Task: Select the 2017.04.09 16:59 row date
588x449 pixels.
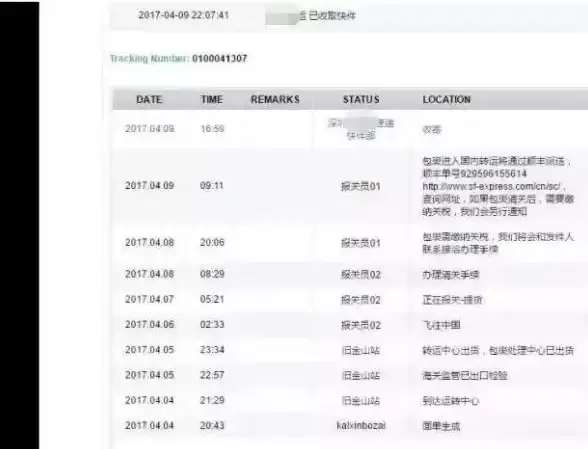Action: (x=150, y=129)
